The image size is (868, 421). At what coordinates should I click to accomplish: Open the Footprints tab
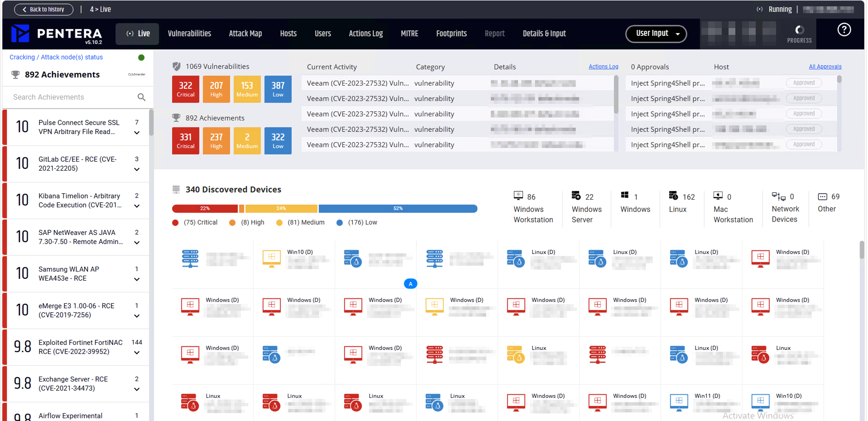tap(451, 34)
